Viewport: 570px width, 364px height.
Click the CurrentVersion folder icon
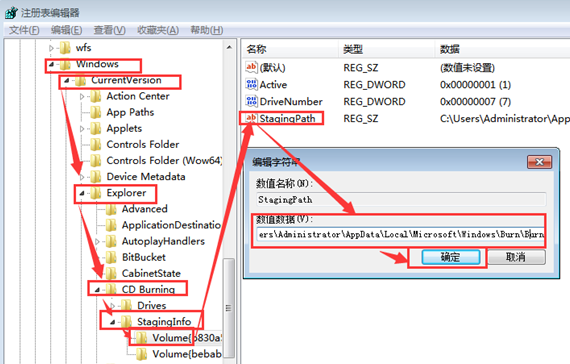[x=80, y=80]
